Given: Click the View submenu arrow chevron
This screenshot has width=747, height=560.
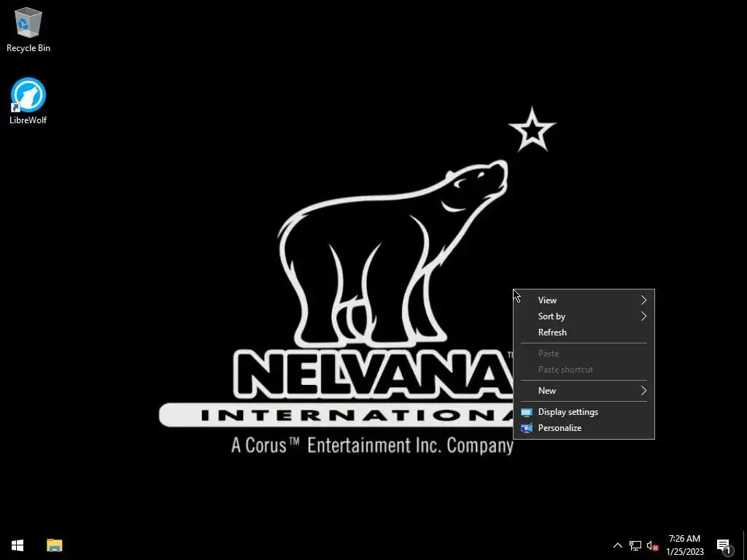Looking at the screenshot, I should (643, 300).
